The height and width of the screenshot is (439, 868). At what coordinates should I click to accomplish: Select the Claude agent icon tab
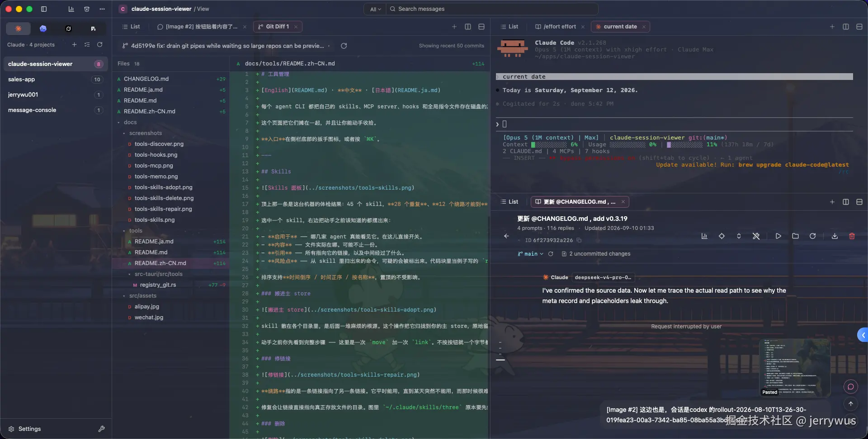[x=18, y=28]
